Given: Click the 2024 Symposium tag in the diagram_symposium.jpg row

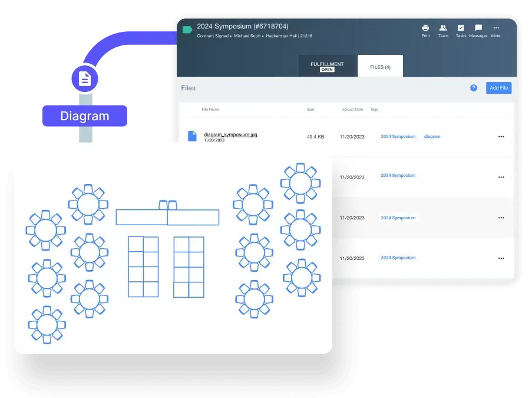Looking at the screenshot, I should coord(398,137).
